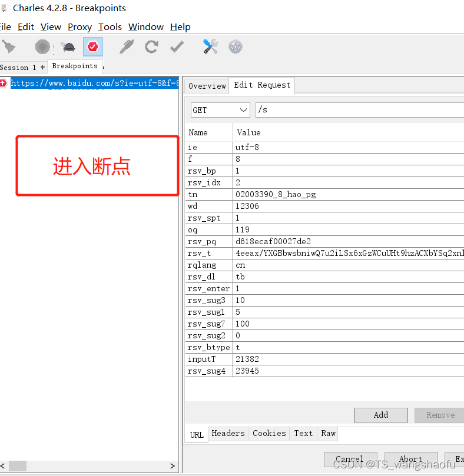Toggle the record button in toolbar
The height and width of the screenshot is (476, 464).
coord(42,47)
